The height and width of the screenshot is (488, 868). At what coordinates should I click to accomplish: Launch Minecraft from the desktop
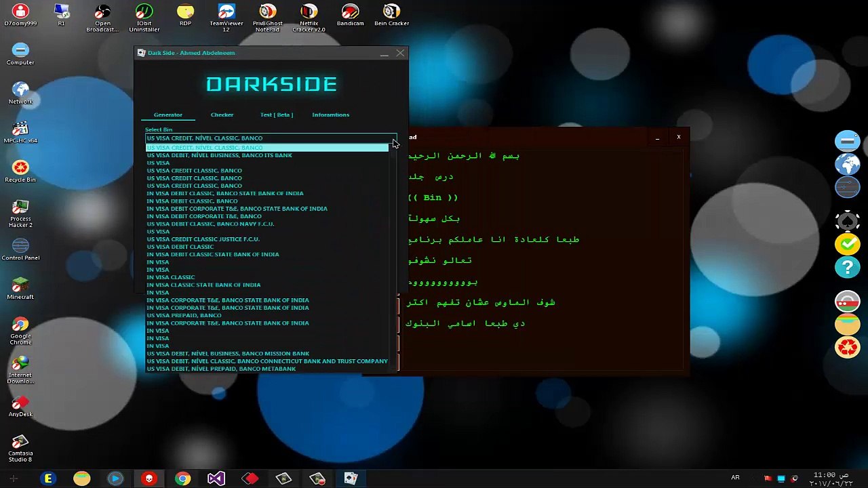[20, 289]
